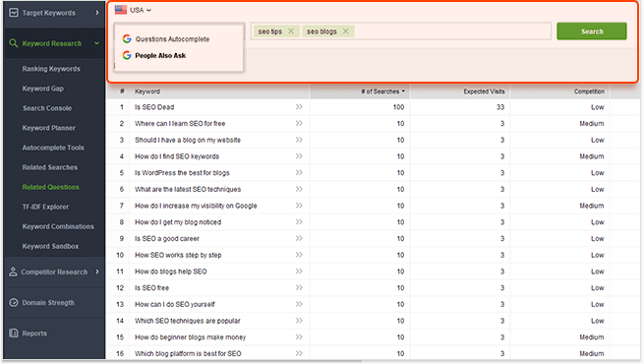Click double-arrow for 'Where can I learn SEO for free'
644x364 pixels.
tap(299, 123)
